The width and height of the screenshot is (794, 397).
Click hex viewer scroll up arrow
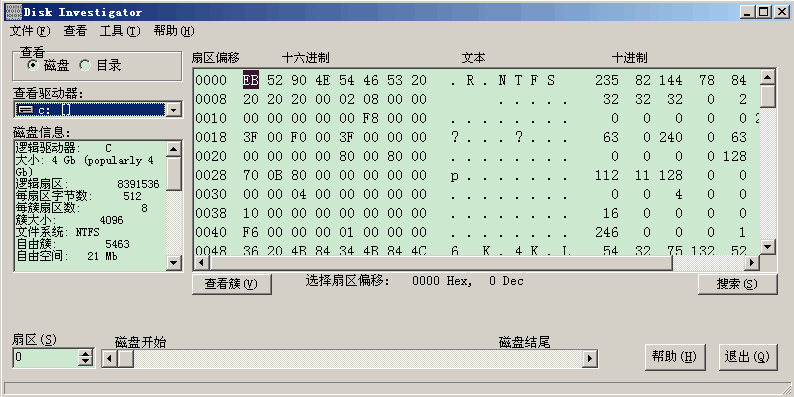[768, 77]
